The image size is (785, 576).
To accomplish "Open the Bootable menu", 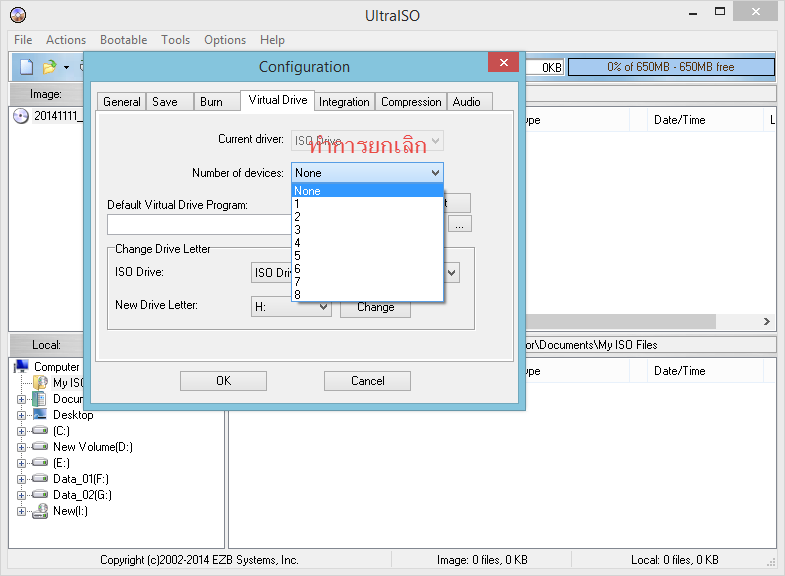I will pos(123,40).
